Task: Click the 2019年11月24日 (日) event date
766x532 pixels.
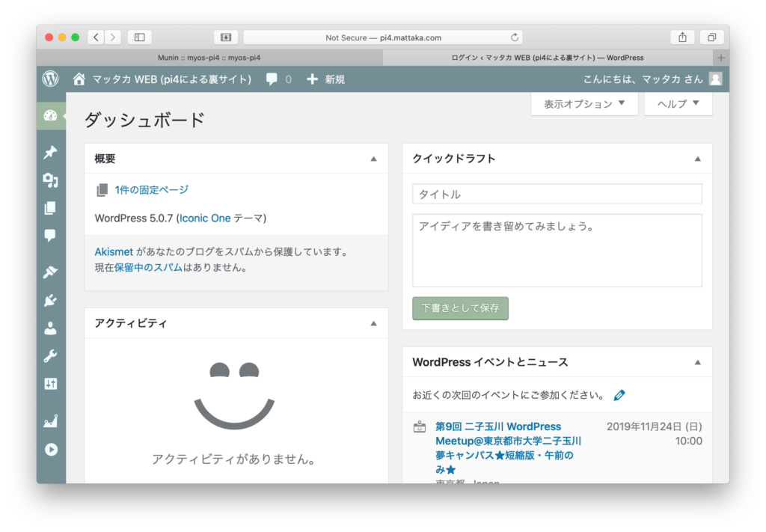Action: (x=654, y=426)
